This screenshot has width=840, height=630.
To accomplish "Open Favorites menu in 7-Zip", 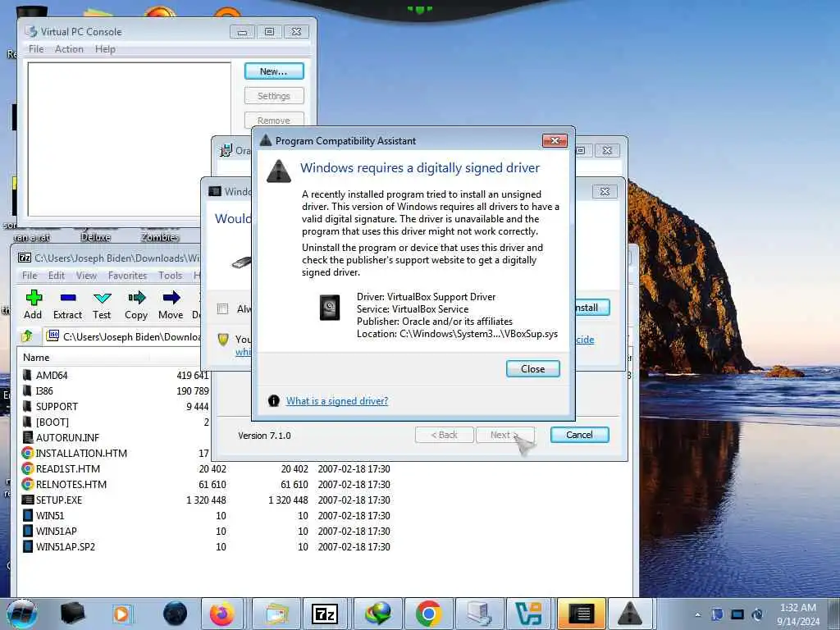I will tap(127, 276).
